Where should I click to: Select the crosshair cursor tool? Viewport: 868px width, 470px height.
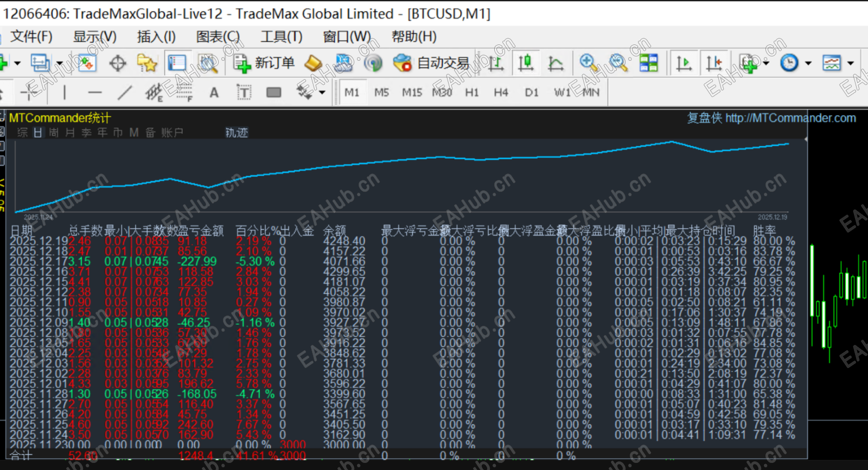[117, 63]
